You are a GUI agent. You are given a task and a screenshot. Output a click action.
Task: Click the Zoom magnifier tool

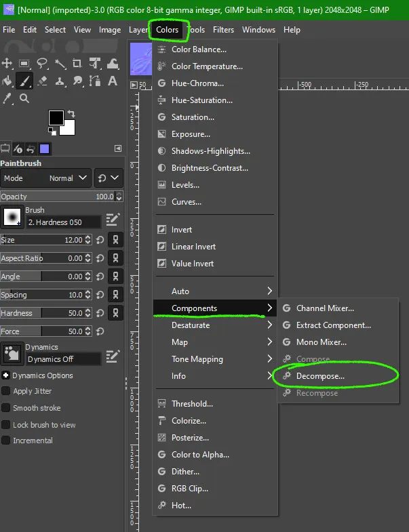[x=24, y=98]
